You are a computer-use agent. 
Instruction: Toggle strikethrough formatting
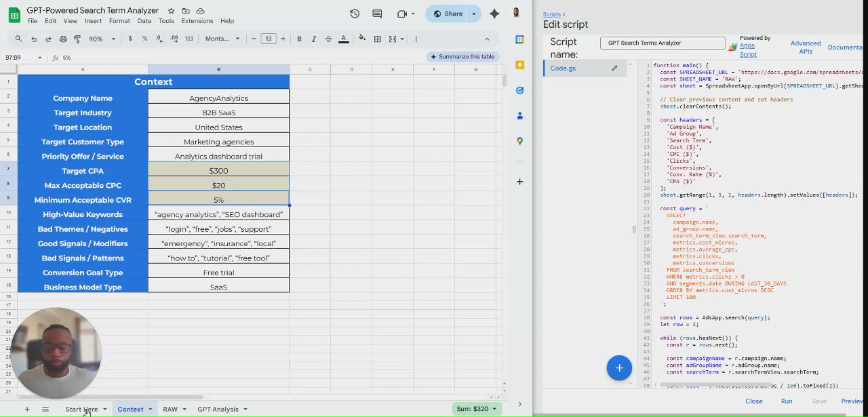(x=329, y=39)
